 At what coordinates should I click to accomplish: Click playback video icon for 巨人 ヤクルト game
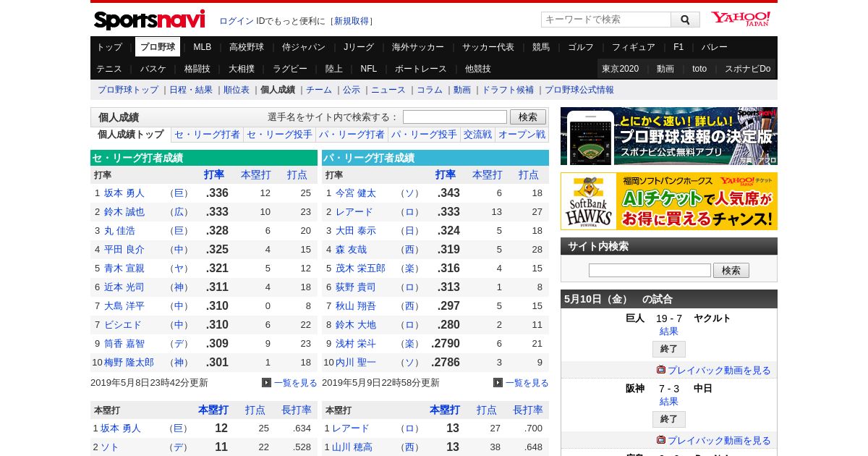coord(661,370)
